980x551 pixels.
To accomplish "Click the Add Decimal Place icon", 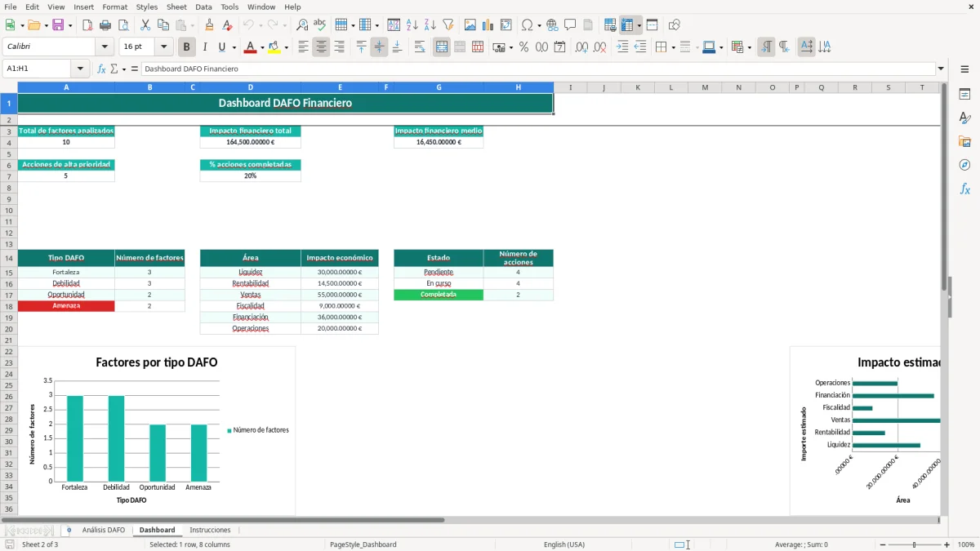I will point(582,47).
